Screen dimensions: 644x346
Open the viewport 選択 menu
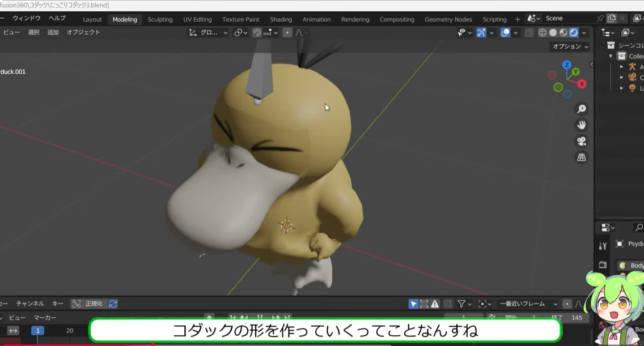click(33, 32)
